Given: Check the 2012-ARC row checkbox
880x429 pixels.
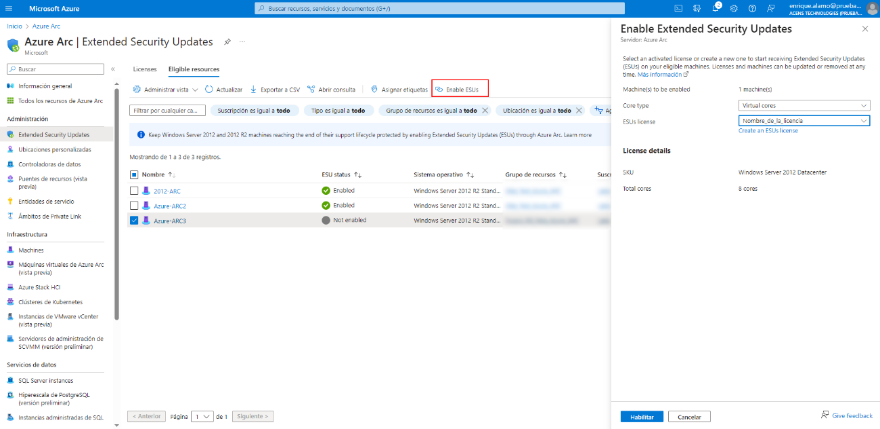Looking at the screenshot, I should [x=134, y=191].
